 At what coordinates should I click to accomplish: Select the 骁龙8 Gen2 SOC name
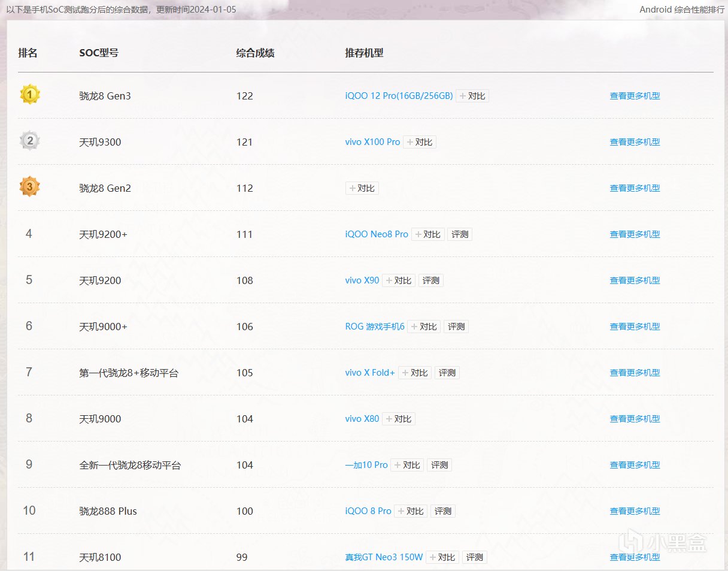[x=105, y=188]
